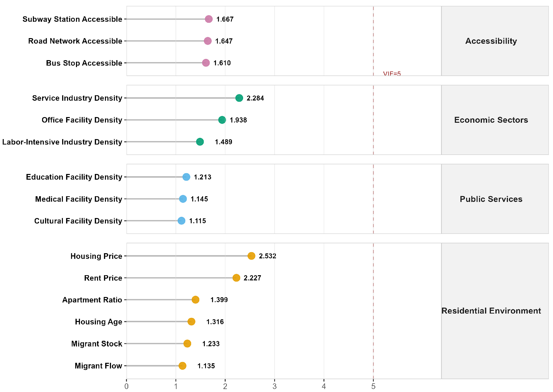This screenshot has height=392, width=553.
Task: Click the x-axis tick label 5
Action: click(373, 386)
